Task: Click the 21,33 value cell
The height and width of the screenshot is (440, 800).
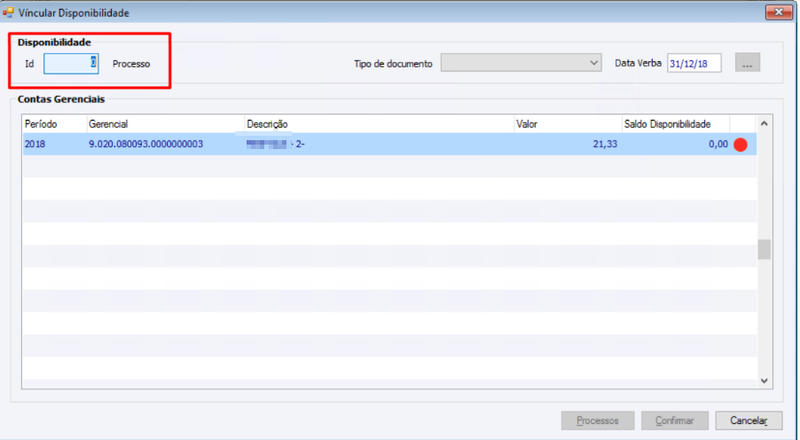Action: pos(567,144)
